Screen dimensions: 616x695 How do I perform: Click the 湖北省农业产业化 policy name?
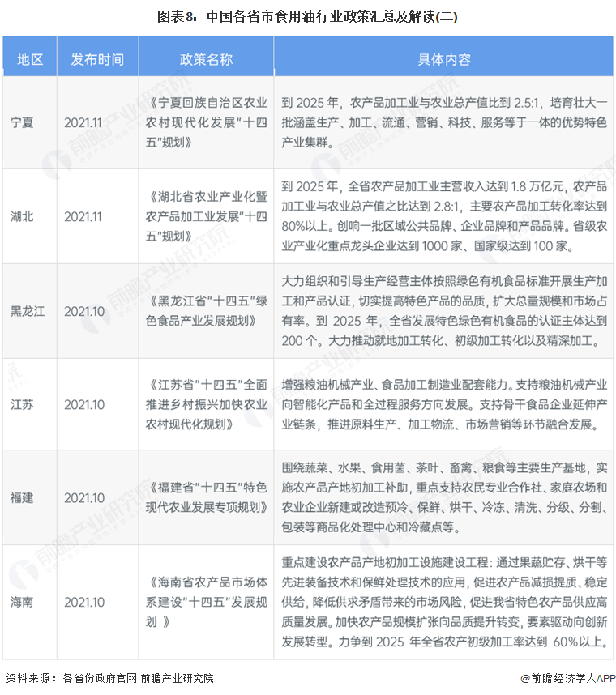[206, 216]
